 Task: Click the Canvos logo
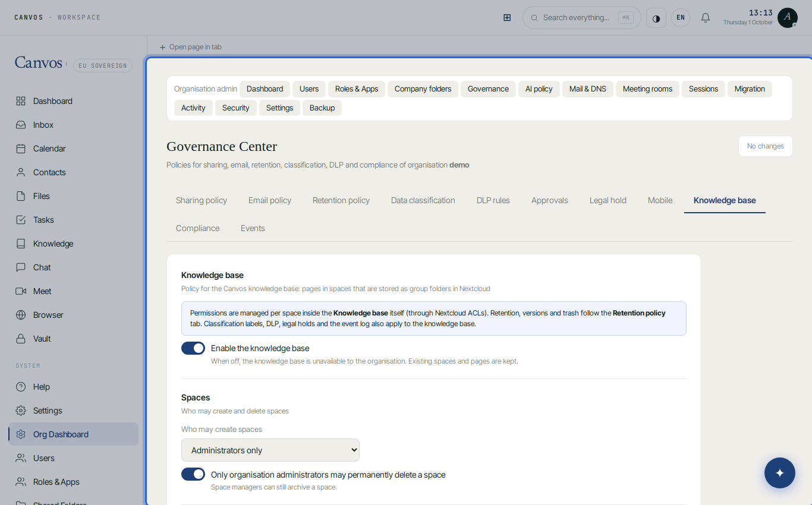[x=39, y=62]
